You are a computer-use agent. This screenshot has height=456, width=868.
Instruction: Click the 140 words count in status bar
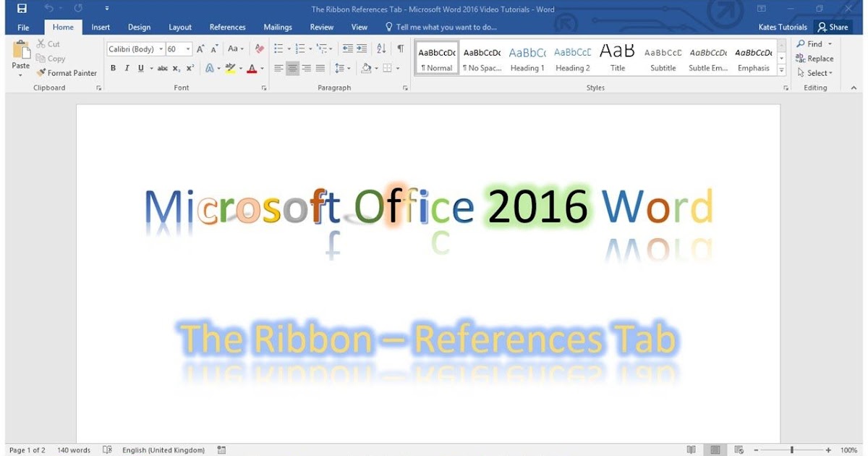point(74,450)
